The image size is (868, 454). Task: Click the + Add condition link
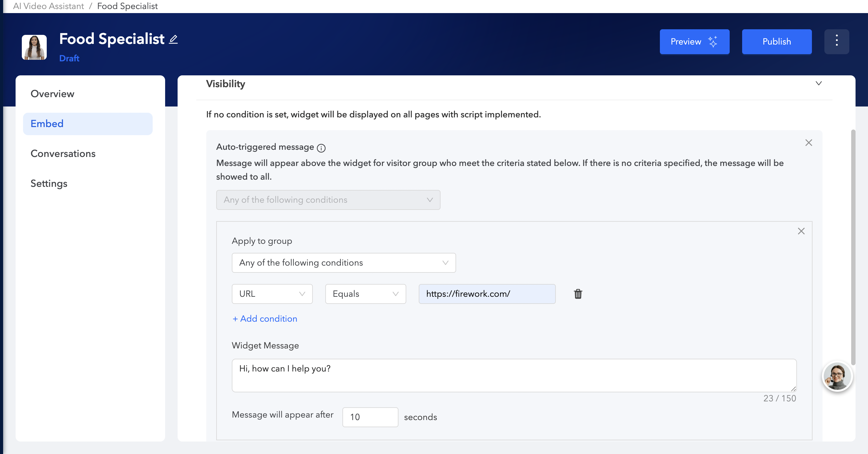coord(265,319)
